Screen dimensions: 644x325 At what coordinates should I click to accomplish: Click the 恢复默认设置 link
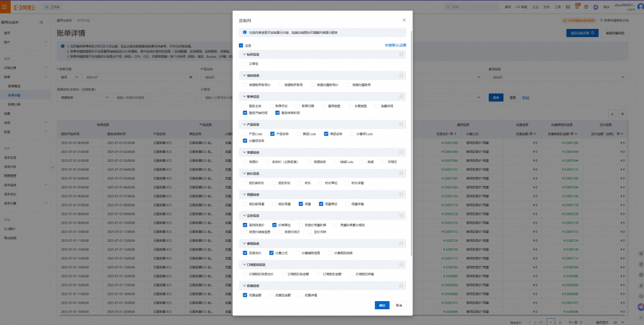395,45
